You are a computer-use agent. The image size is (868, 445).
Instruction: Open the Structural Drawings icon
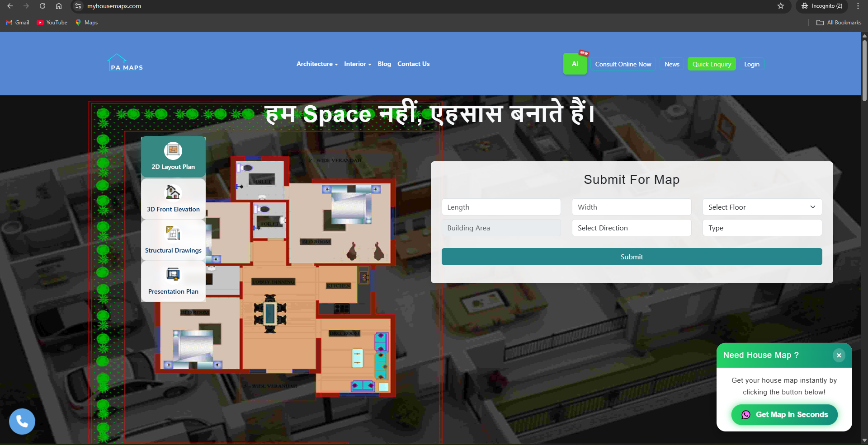pyautogui.click(x=173, y=234)
